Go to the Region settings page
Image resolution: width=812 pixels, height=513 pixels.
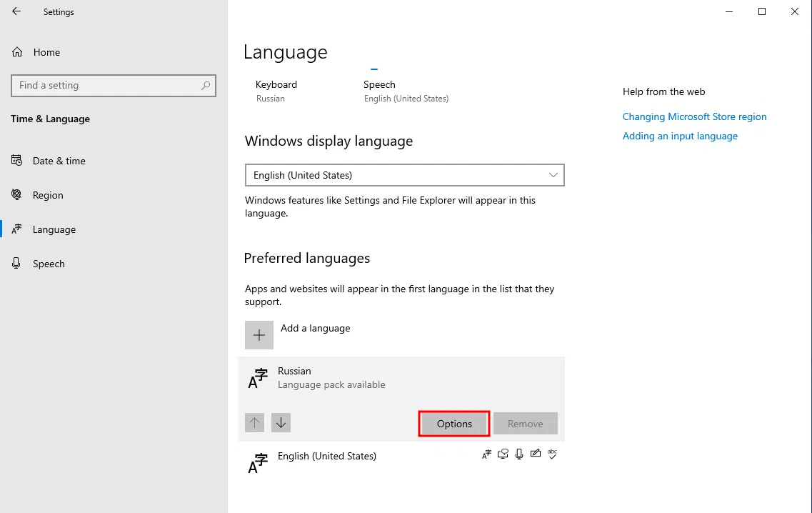[x=48, y=195]
